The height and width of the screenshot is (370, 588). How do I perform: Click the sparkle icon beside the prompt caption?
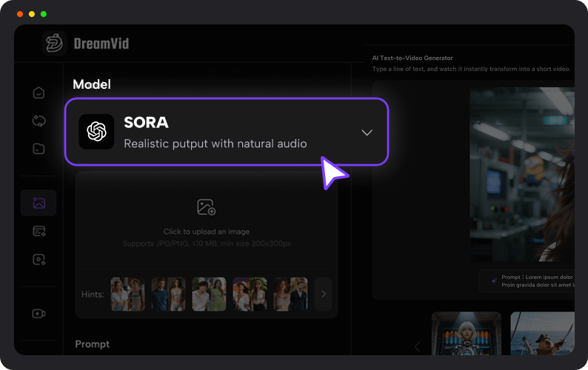tap(494, 280)
